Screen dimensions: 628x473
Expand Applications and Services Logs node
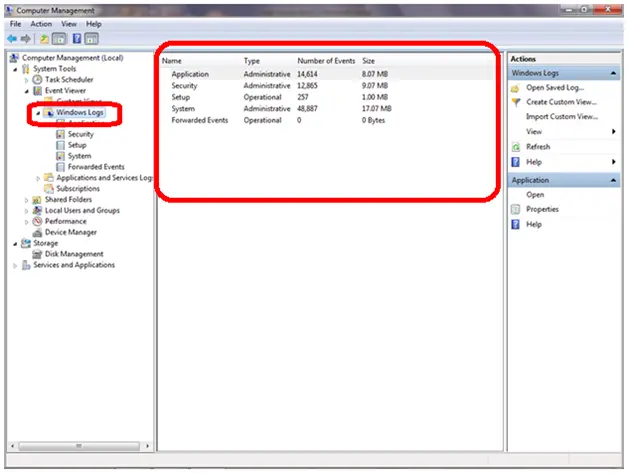tap(38, 178)
